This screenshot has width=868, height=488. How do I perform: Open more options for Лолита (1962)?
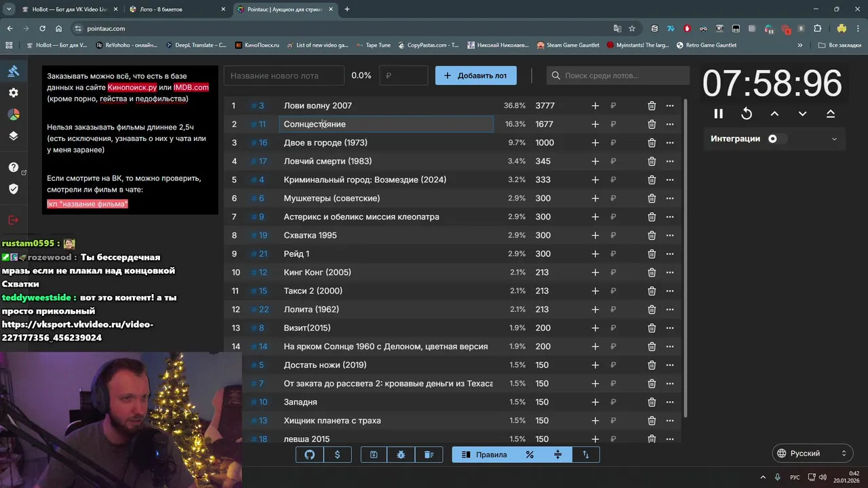tap(670, 309)
